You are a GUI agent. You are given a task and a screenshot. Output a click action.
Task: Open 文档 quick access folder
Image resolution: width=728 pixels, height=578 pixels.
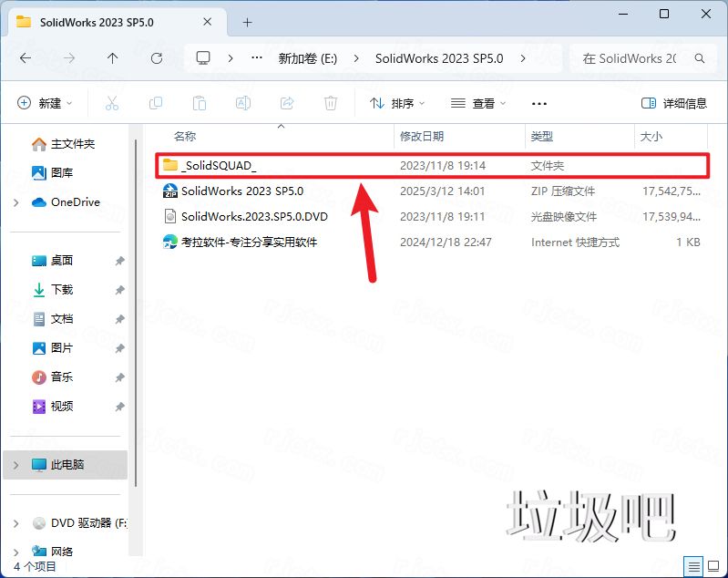point(53,319)
